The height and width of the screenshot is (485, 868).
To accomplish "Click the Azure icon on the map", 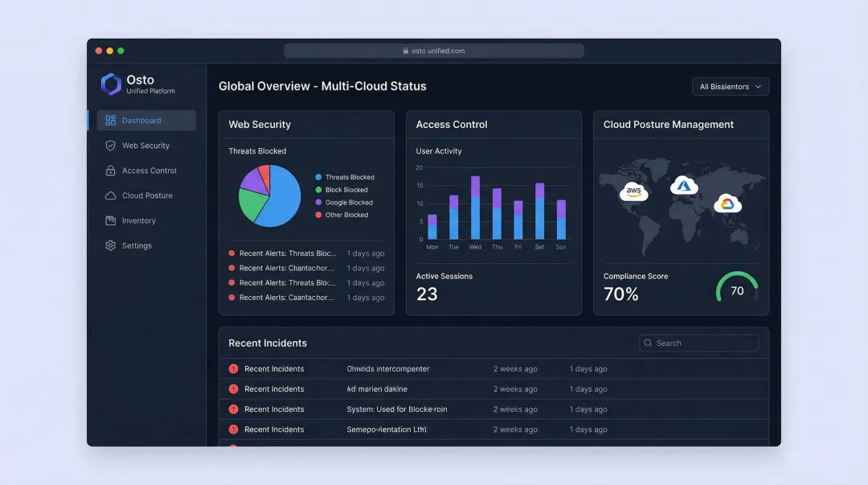I will [x=684, y=186].
